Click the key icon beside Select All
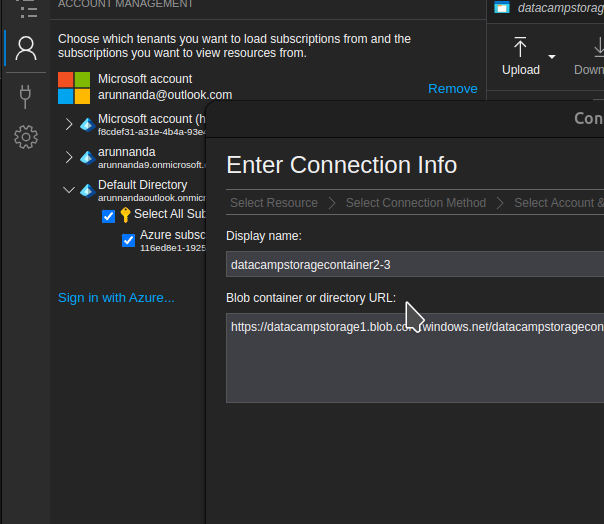 (125, 214)
